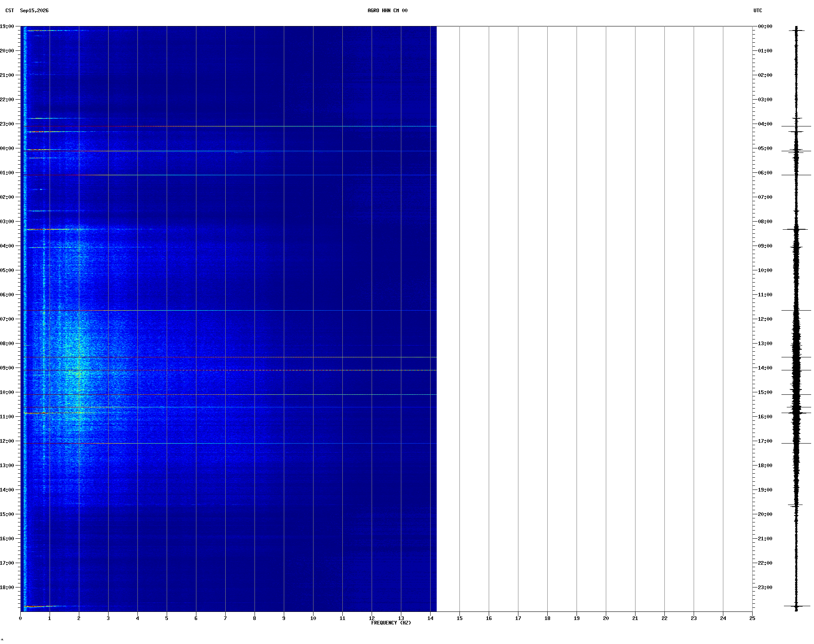Click the 10 Hz frequency tick label

pos(313,618)
